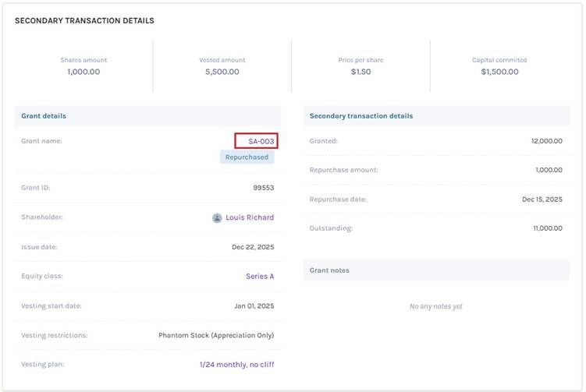Screen dimensions: 586x392
Task: Click the Secondary transaction details panel header
Action: click(436, 116)
